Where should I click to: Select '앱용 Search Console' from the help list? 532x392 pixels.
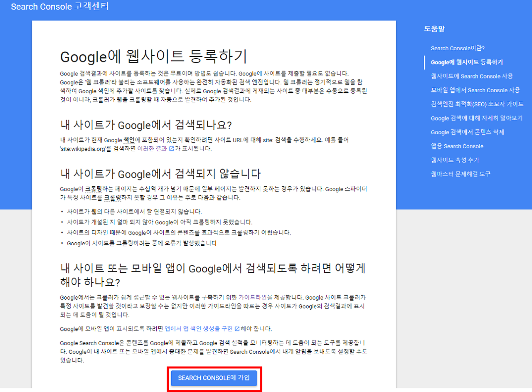(457, 146)
